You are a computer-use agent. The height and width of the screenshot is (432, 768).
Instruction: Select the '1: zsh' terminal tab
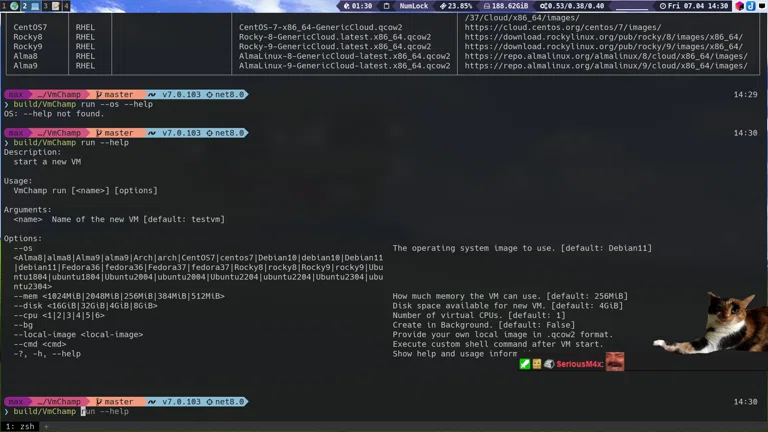[20, 427]
